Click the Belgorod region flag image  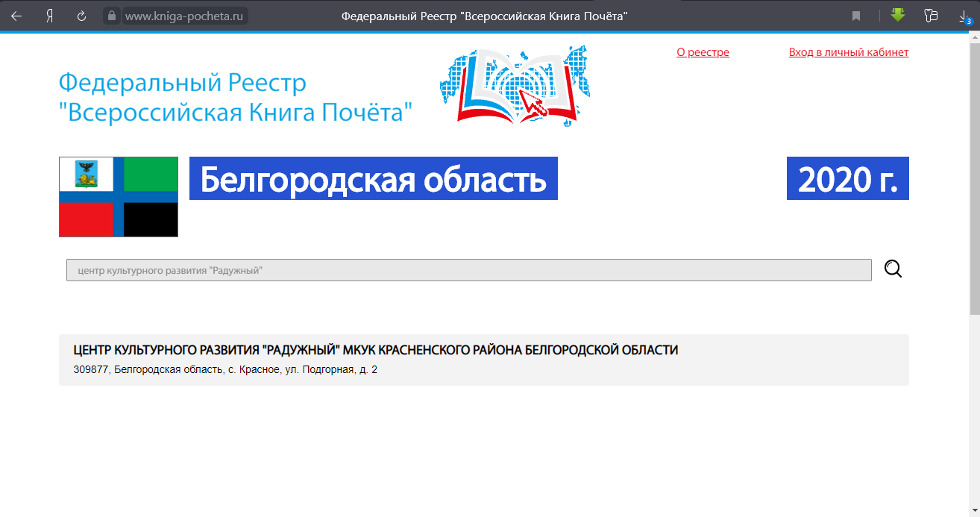pos(119,197)
